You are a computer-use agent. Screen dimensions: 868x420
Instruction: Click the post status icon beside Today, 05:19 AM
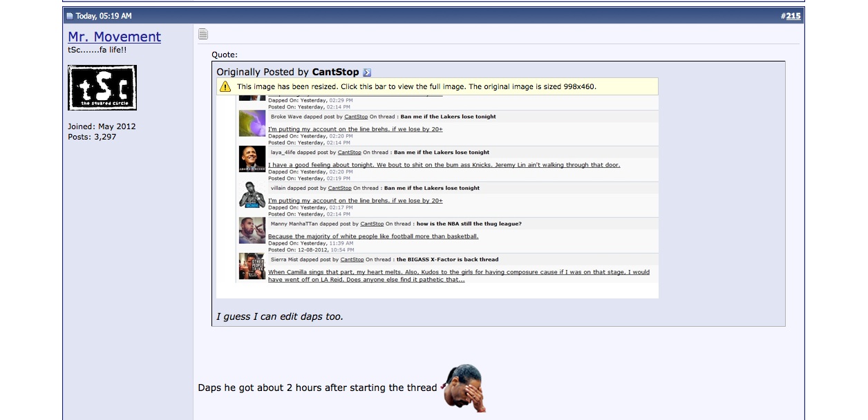click(x=70, y=16)
